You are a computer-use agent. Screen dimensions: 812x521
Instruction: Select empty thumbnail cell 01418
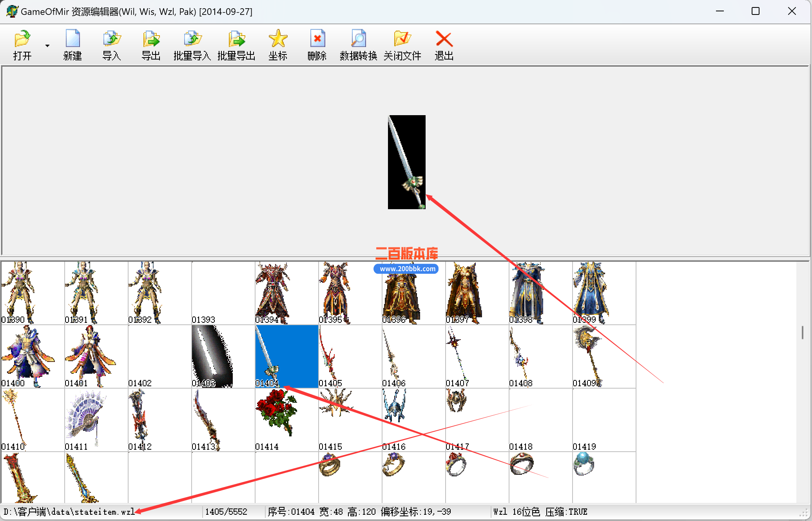pos(541,420)
